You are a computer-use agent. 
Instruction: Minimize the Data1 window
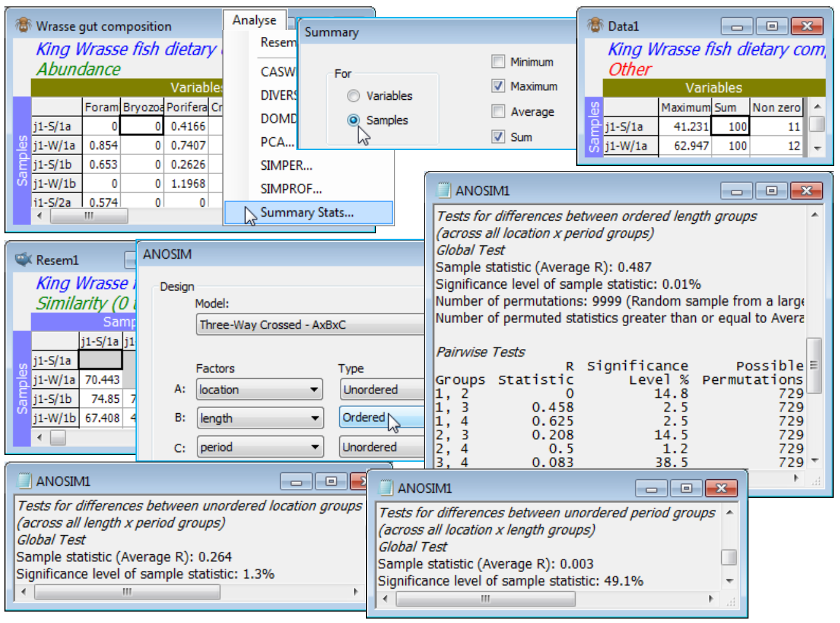(x=737, y=26)
